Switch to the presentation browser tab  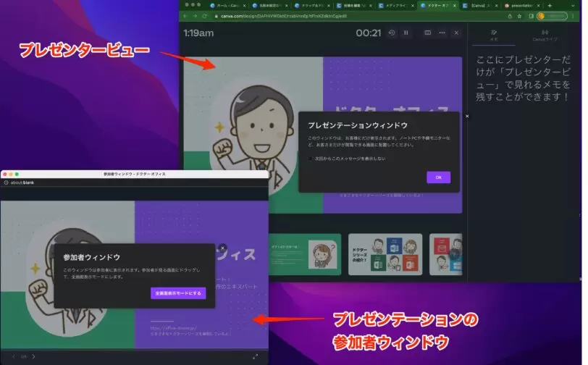pyautogui.click(x=521, y=6)
